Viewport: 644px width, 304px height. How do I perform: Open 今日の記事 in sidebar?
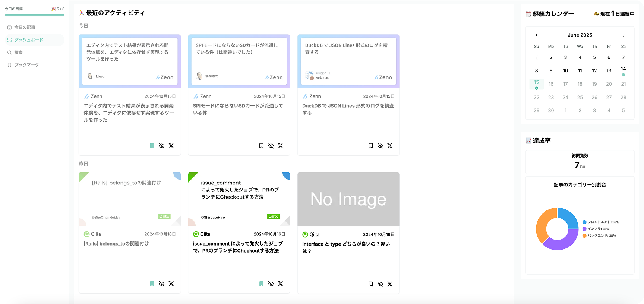click(34, 27)
